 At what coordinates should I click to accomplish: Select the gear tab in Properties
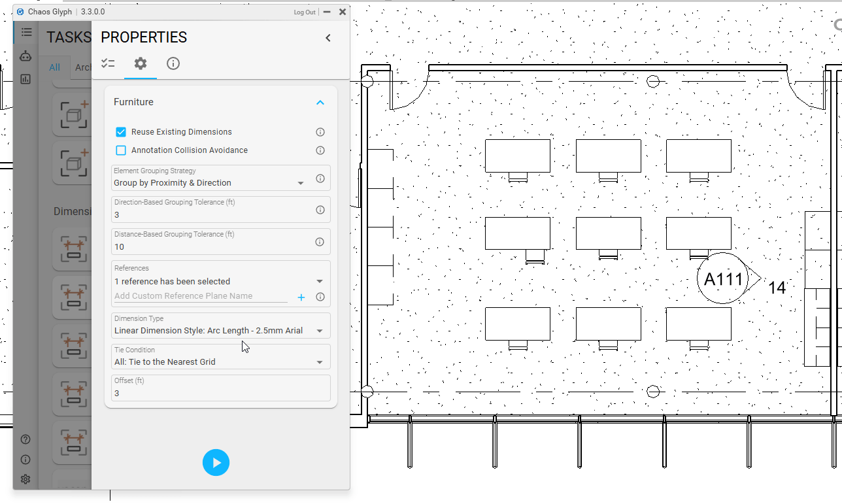pyautogui.click(x=140, y=63)
